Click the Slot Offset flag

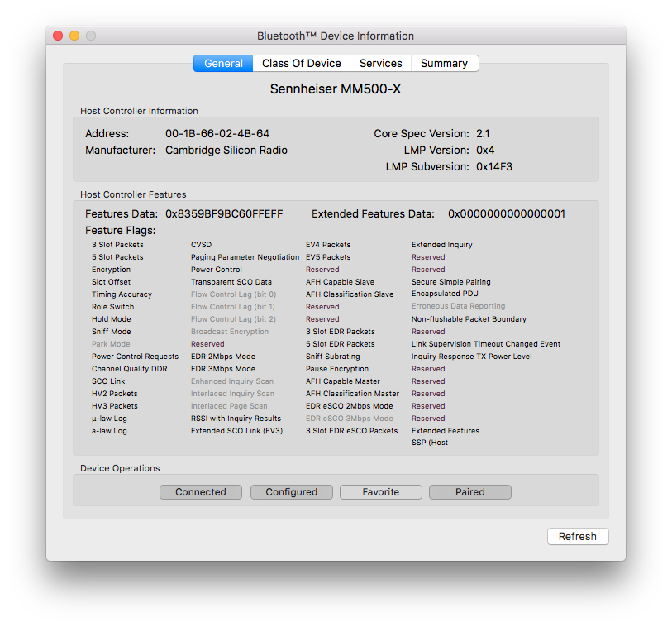111,282
